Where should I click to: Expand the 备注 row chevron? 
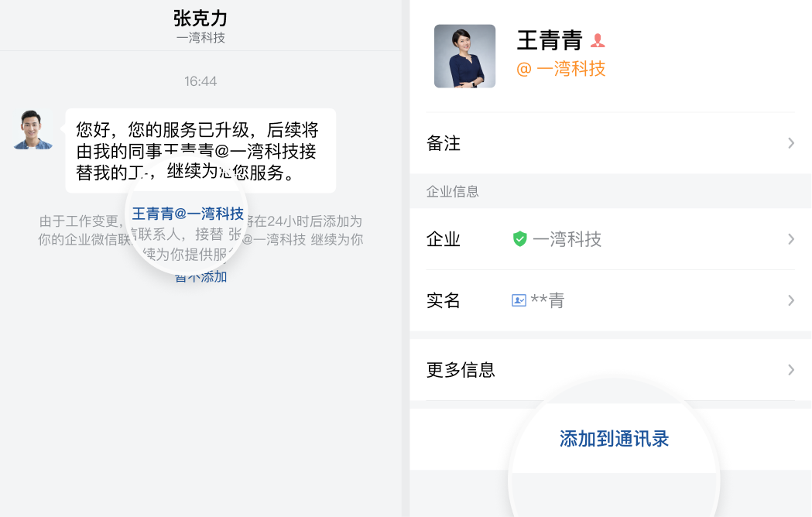point(790,143)
